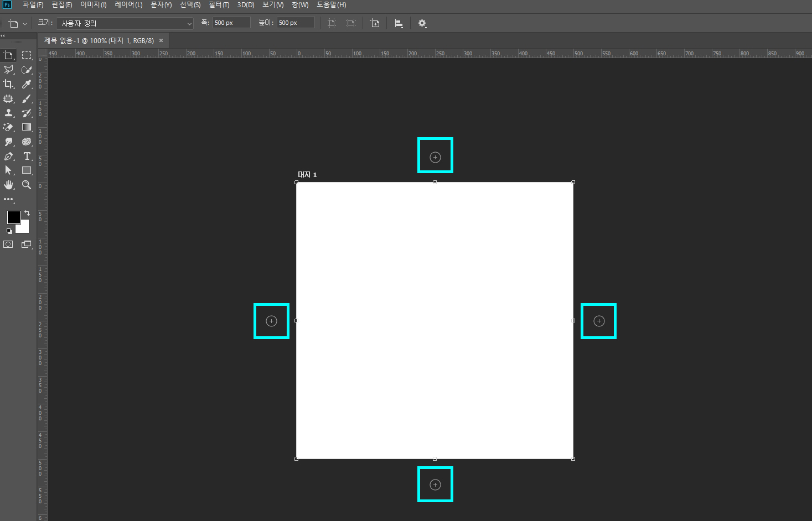The height and width of the screenshot is (521, 812).
Task: Change screen mode from toolbar bottom
Action: tap(27, 244)
